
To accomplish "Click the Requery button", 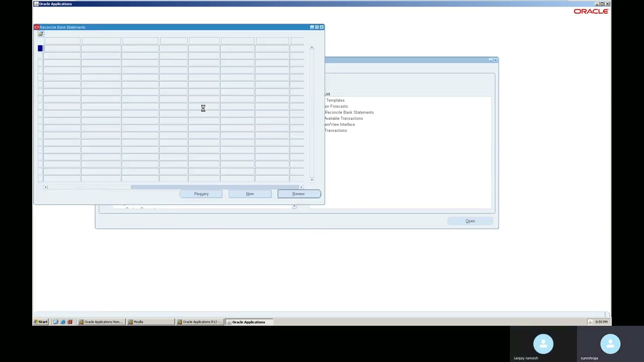I will pos(201,194).
